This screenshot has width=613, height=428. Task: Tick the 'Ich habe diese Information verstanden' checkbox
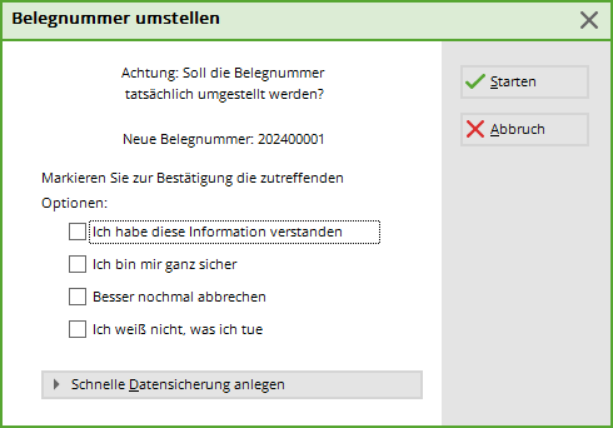[77, 232]
